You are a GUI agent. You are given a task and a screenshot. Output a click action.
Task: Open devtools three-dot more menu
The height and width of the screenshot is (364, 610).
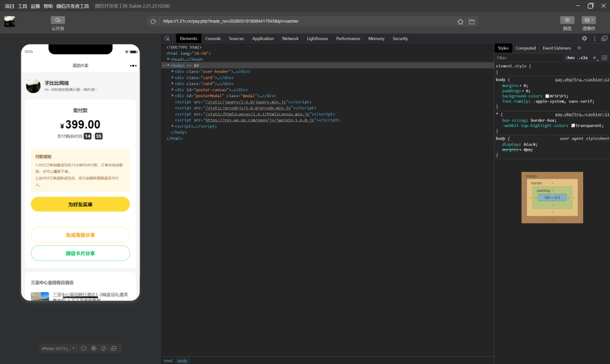click(x=595, y=39)
